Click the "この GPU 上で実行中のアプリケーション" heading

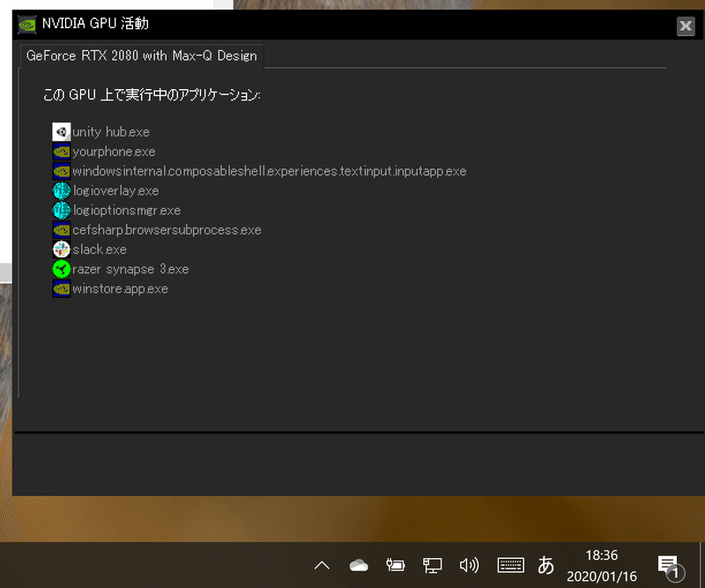tap(152, 94)
